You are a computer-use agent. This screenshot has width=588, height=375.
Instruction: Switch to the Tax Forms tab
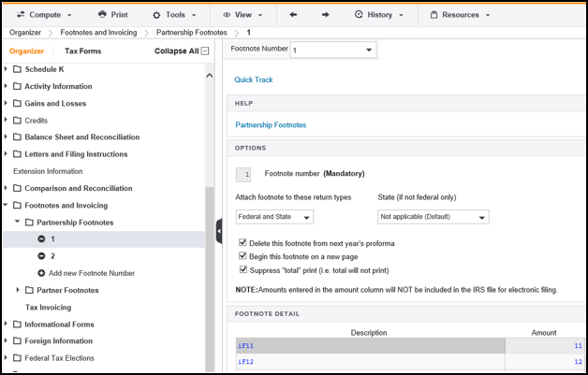coord(83,50)
